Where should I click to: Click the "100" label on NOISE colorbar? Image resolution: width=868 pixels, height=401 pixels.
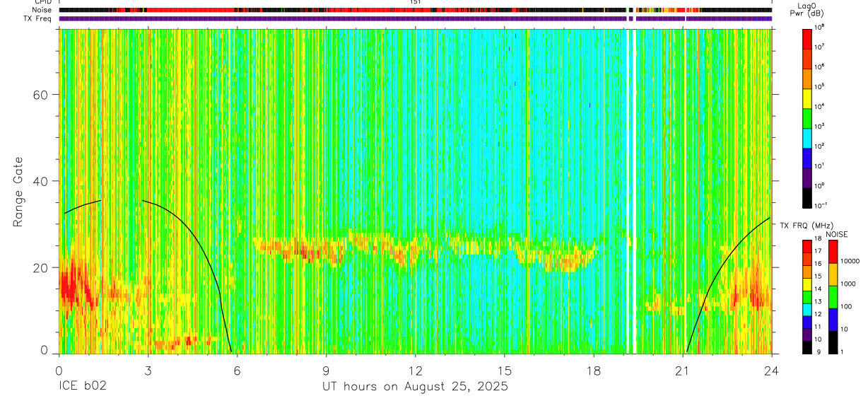point(845,308)
